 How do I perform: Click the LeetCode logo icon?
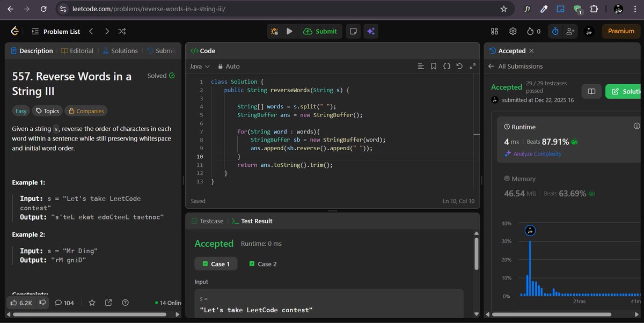pos(15,31)
